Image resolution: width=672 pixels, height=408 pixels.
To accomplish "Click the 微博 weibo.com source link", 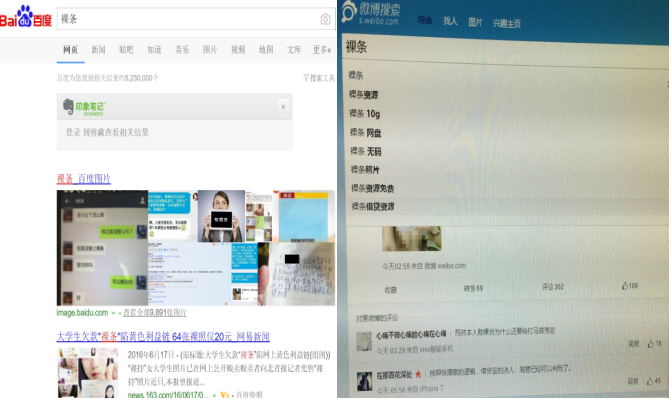I will pos(445,266).
